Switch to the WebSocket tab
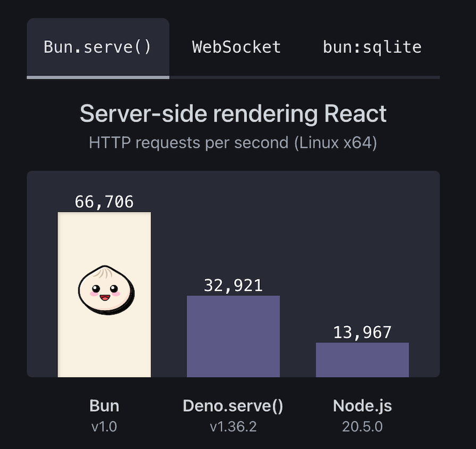The height and width of the screenshot is (449, 476). tap(236, 47)
